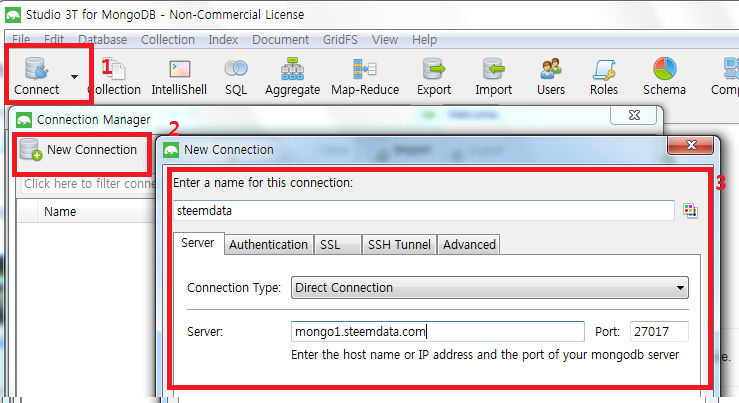
Task: Open the View menu
Action: point(385,40)
